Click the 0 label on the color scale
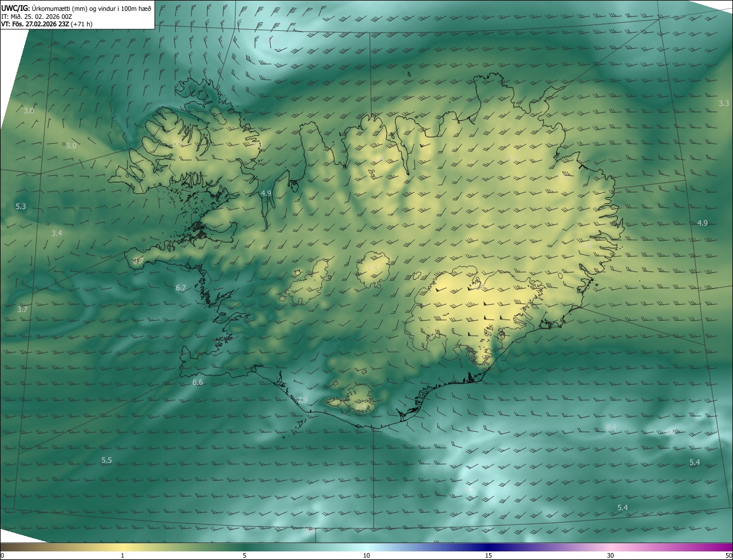733x560 pixels. [x=2, y=555]
